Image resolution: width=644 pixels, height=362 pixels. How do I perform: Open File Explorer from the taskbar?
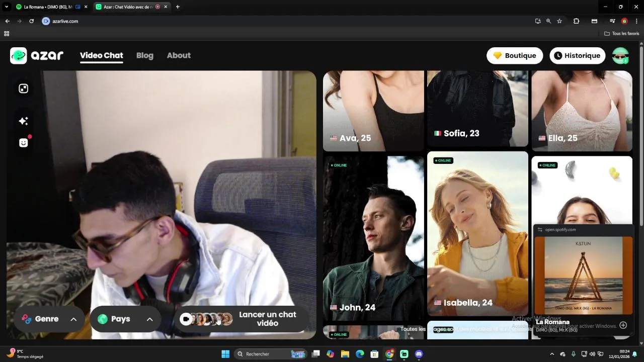coord(345,354)
